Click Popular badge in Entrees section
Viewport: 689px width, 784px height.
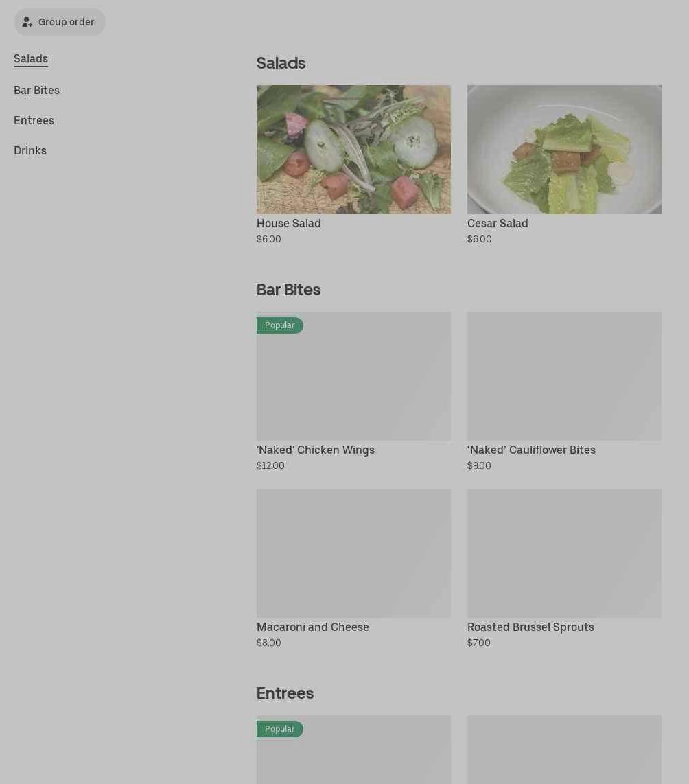(280, 729)
